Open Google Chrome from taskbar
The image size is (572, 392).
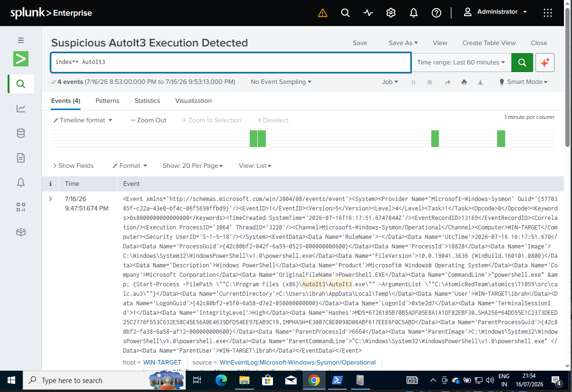(314, 380)
